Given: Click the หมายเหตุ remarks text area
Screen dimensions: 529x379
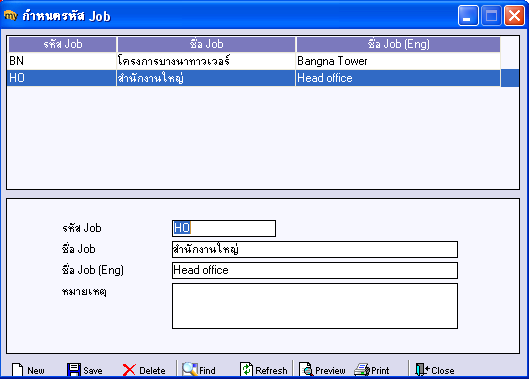Looking at the screenshot, I should [x=315, y=306].
